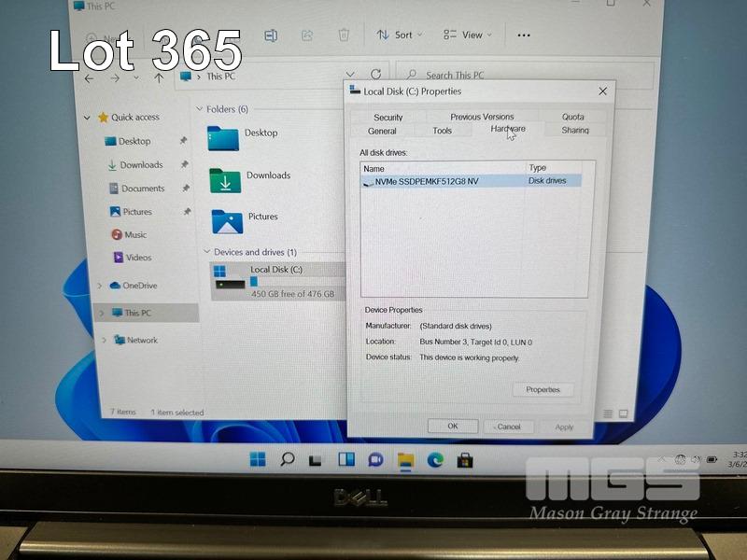Open the See more ellipsis menu
Image resolution: width=747 pixels, height=560 pixels.
coord(523,35)
